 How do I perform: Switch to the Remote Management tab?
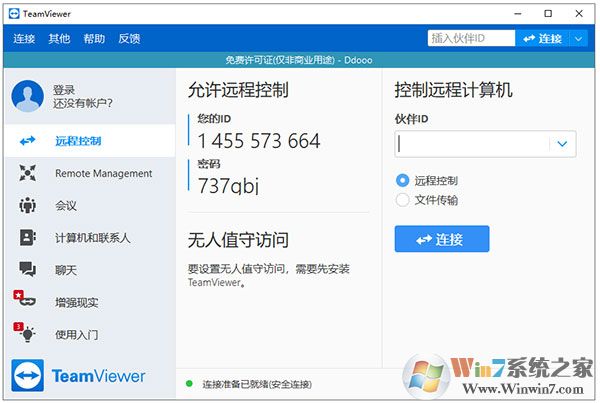pos(90,173)
